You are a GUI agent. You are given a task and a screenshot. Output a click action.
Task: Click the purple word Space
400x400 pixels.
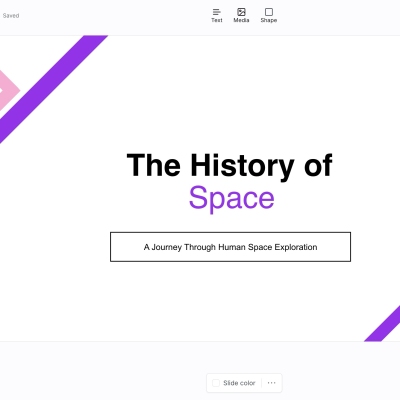pyautogui.click(x=232, y=198)
